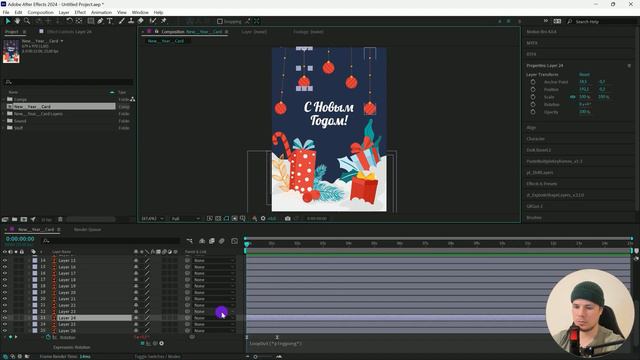Open the parent dropdown for Layer 24
640x360 pixels.
click(214, 318)
